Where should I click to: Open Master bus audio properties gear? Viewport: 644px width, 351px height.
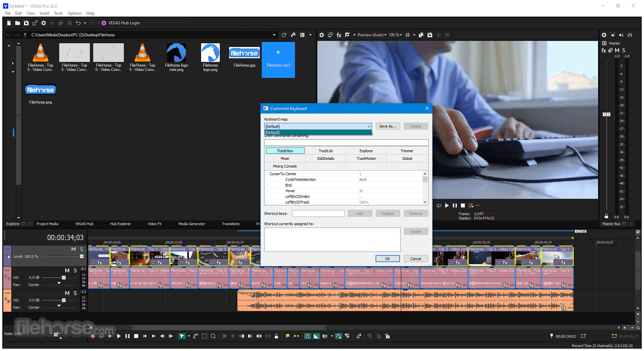click(604, 35)
